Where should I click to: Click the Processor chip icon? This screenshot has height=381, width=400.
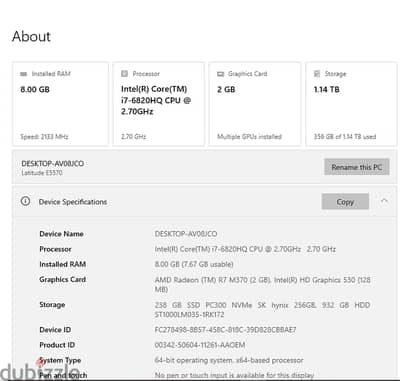[x=124, y=74]
